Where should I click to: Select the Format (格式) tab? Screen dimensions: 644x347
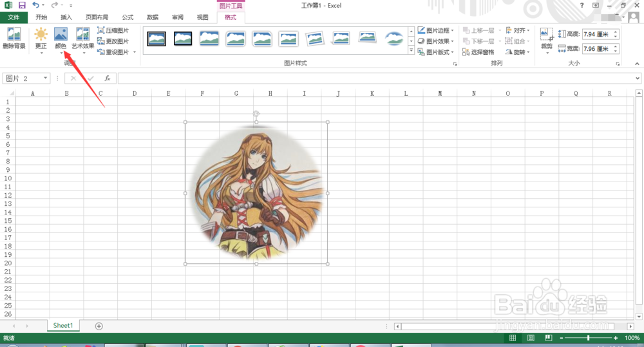click(231, 17)
